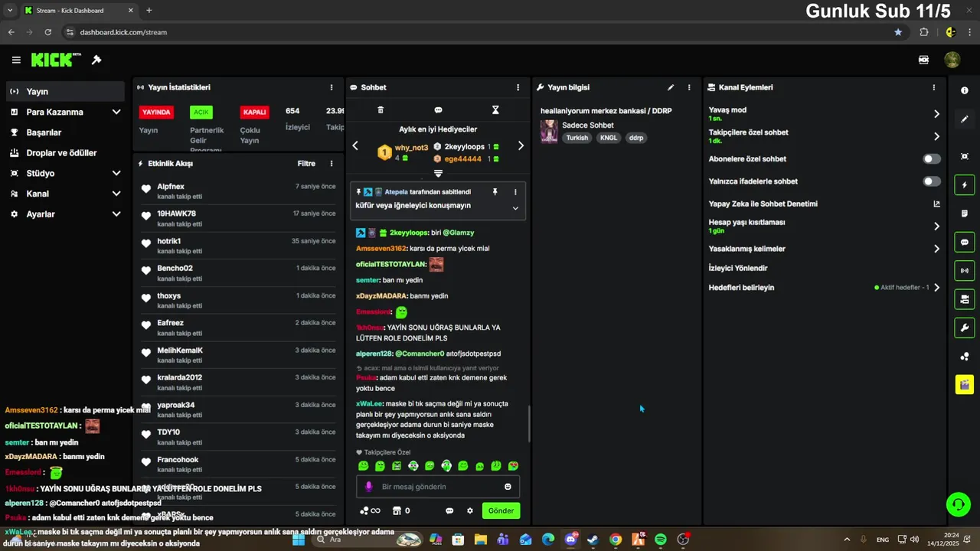The image size is (980, 551).
Task: Unpin the pinned Atepela message
Action: [x=495, y=192]
